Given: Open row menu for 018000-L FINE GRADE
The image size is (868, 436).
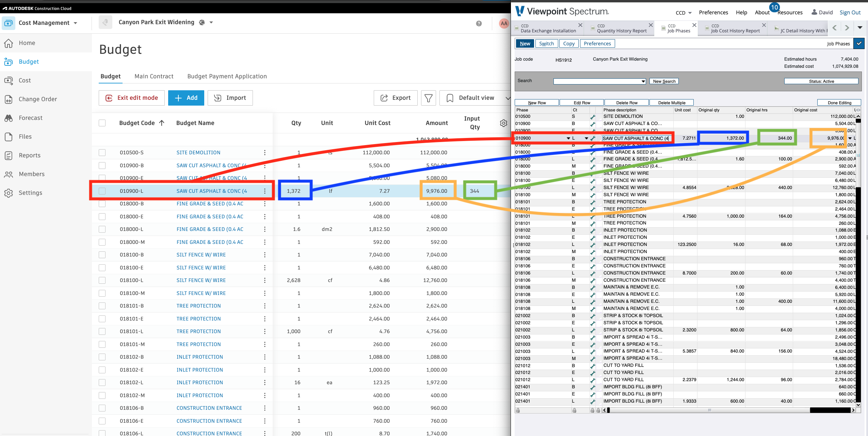Looking at the screenshot, I should 265,229.
